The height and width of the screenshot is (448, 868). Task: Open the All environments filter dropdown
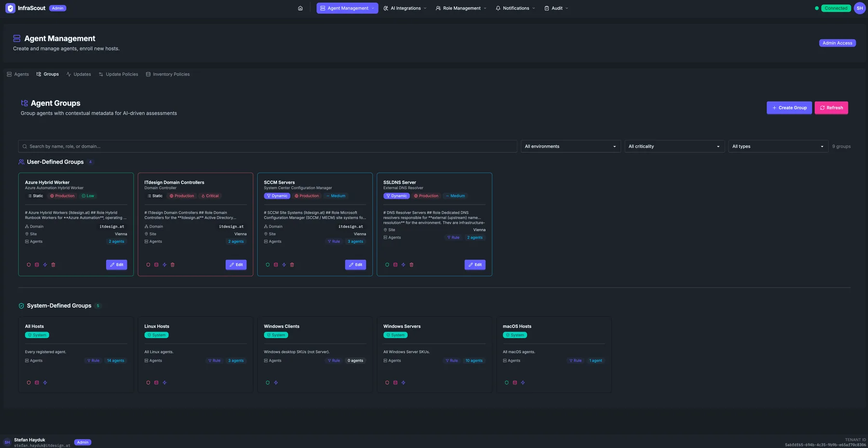pos(570,146)
